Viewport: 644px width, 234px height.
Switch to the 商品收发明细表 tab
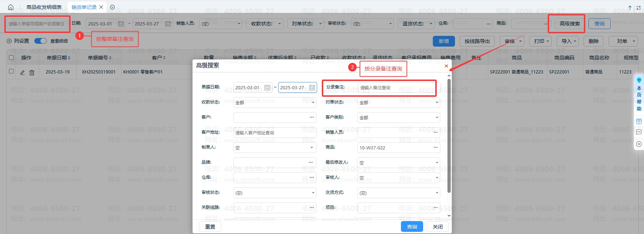pos(44,7)
